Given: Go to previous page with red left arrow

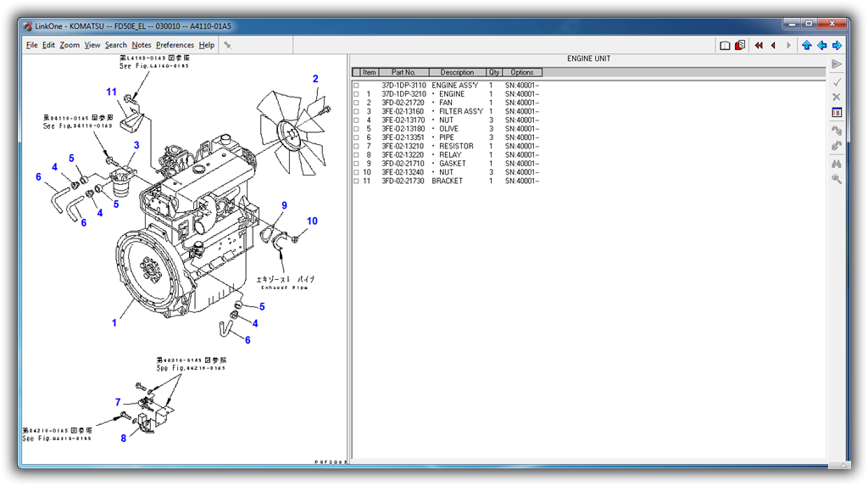Looking at the screenshot, I should click(773, 46).
